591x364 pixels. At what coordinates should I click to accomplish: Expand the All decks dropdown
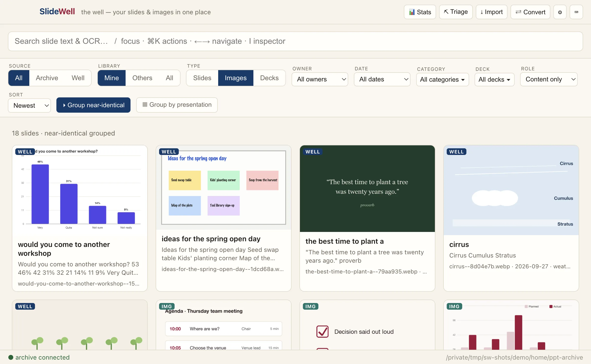(x=494, y=79)
